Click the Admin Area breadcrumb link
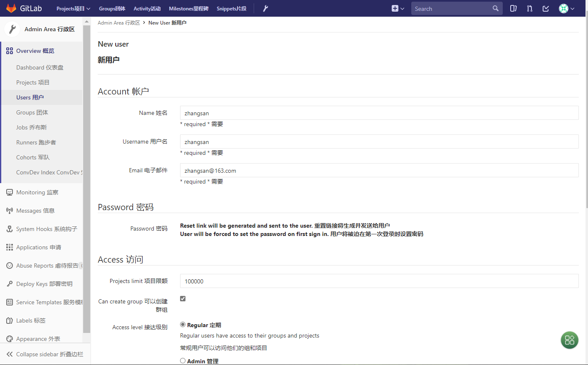588x365 pixels. pos(119,23)
